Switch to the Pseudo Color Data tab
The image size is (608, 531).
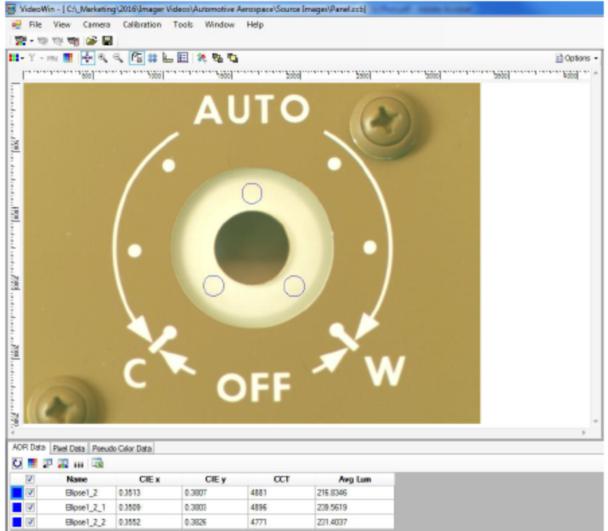[x=122, y=448]
